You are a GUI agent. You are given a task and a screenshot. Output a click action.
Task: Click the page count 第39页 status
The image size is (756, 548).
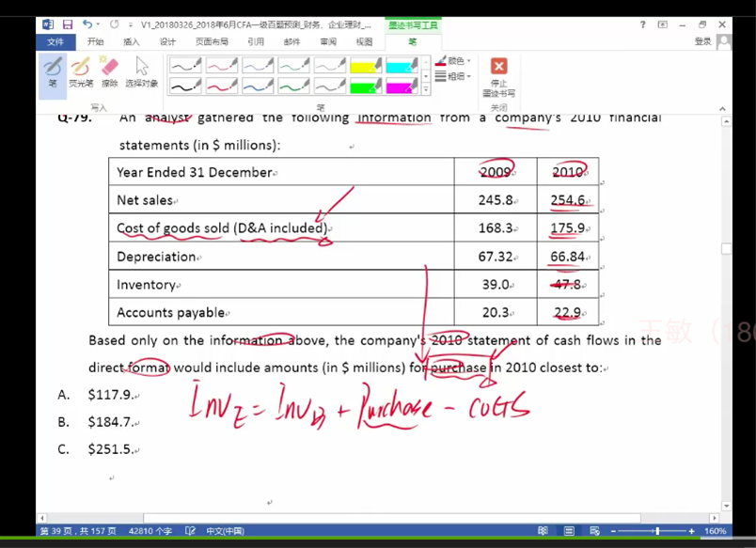pos(78,531)
